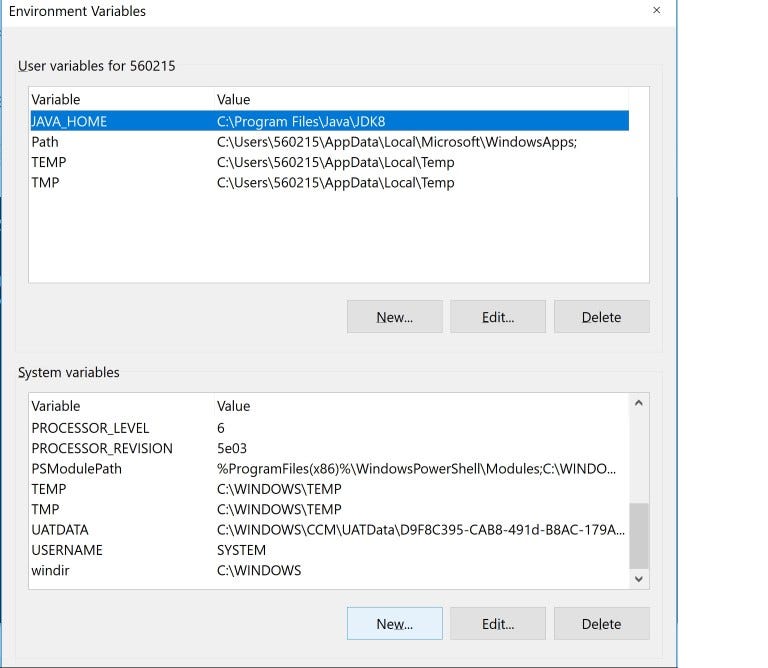This screenshot has width=768, height=668.
Task: Select system TMP variable with C:\WINDOWS\TEMP
Action: pos(330,509)
